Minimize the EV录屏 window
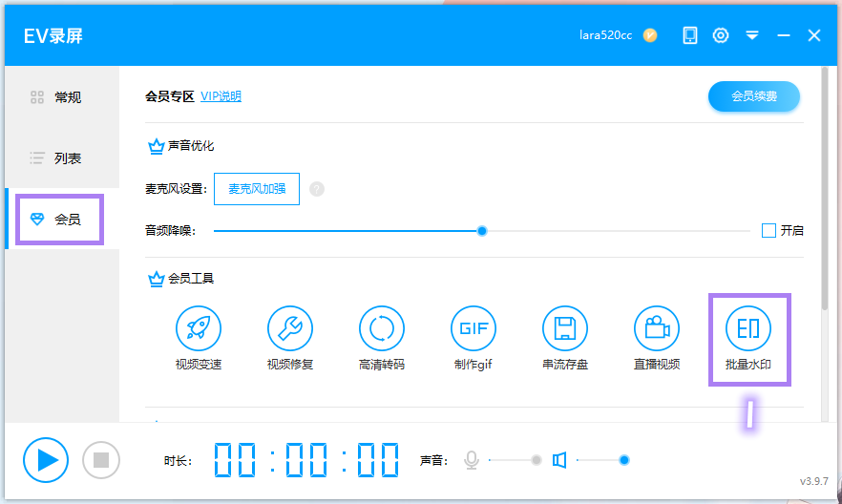Viewport: 842px width, 504px height. [784, 35]
